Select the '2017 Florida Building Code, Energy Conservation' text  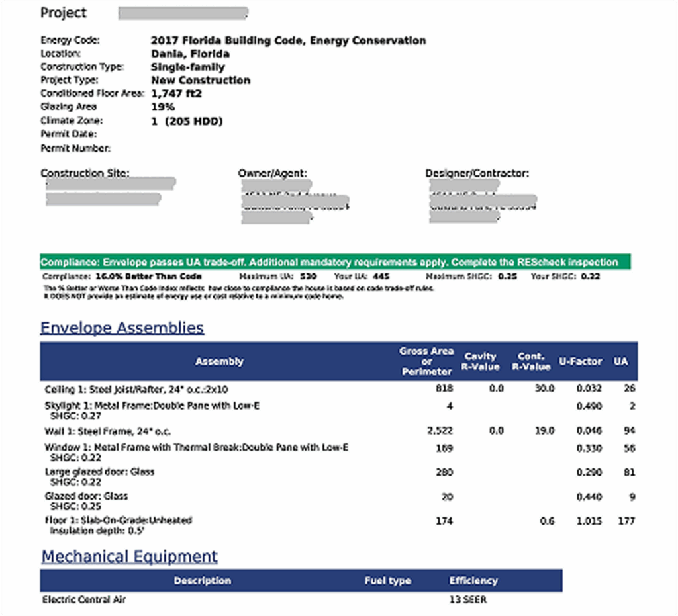pos(289,40)
